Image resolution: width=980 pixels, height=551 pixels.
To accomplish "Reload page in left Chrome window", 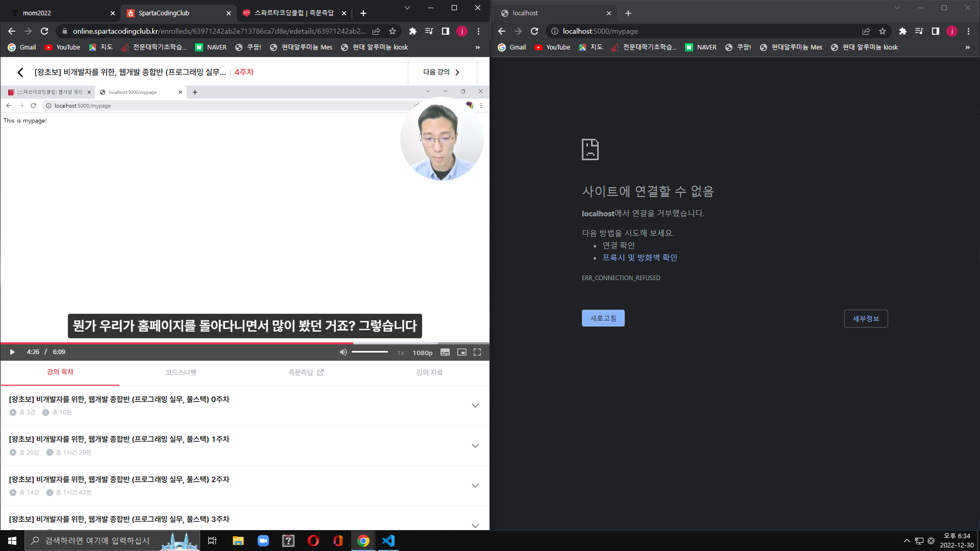I will 44,31.
